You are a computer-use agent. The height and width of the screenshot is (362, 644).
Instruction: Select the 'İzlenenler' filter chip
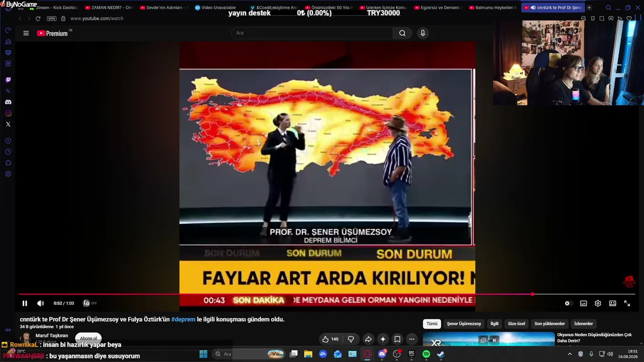click(x=584, y=324)
